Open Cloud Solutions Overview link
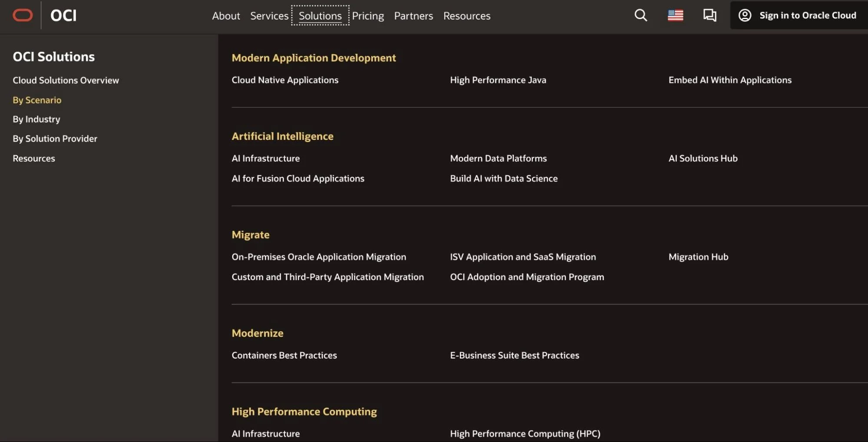 pyautogui.click(x=66, y=80)
